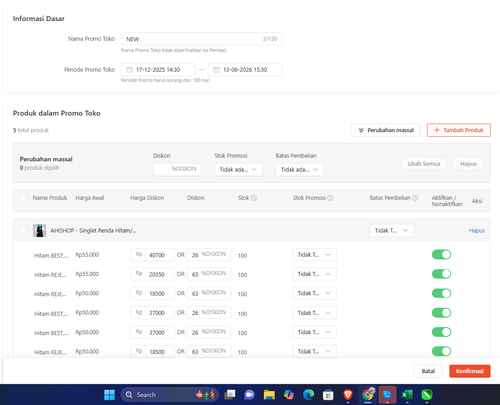Disable the toggle for the first Rp18500 variant

pos(441,293)
